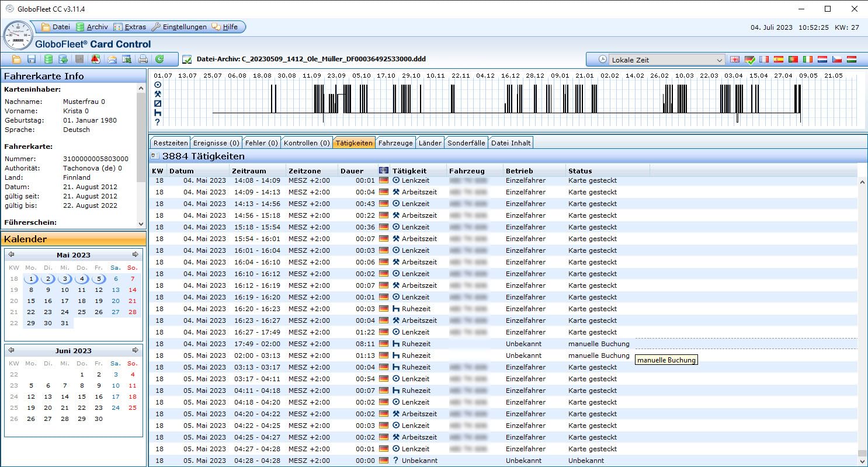868x467 pixels.
Task: Go to next month in Mai 2023 calendar
Action: pyautogui.click(x=136, y=255)
